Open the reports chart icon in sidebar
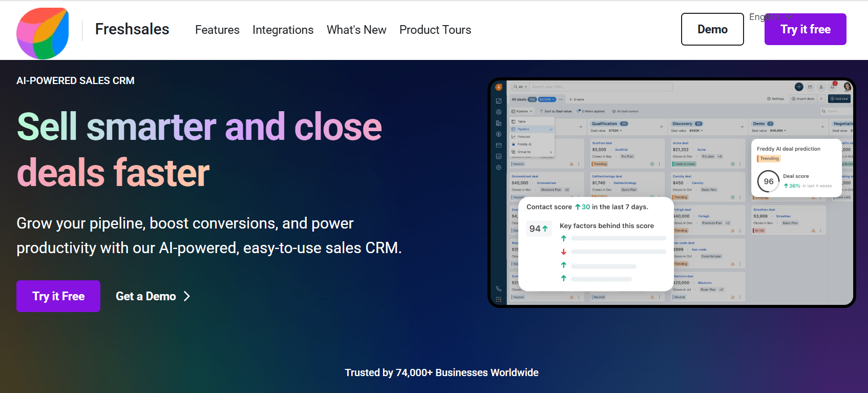 click(499, 156)
